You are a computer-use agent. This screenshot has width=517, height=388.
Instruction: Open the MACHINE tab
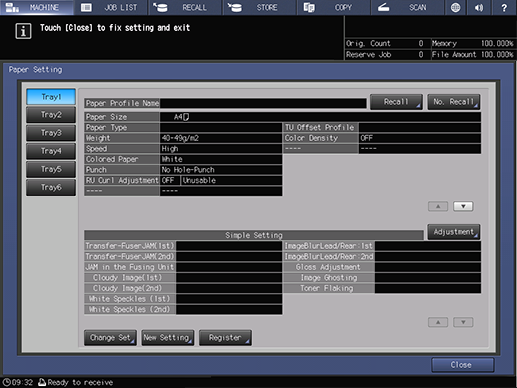[37, 7]
